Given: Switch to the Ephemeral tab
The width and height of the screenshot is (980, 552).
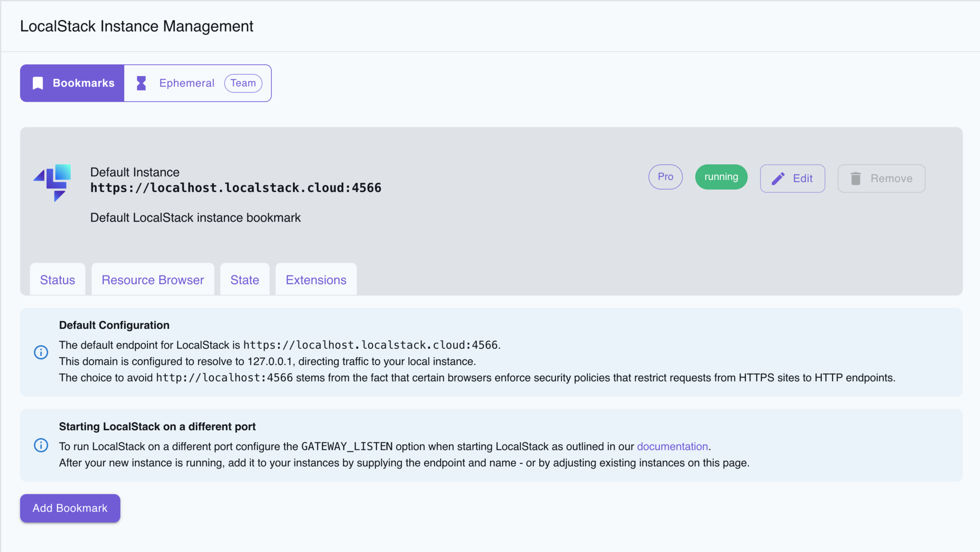Looking at the screenshot, I should pyautogui.click(x=186, y=83).
